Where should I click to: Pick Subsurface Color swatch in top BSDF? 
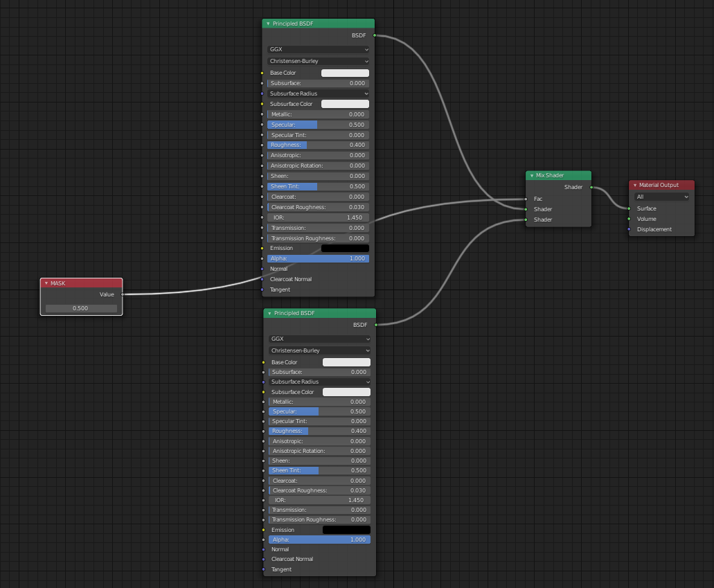click(x=345, y=104)
